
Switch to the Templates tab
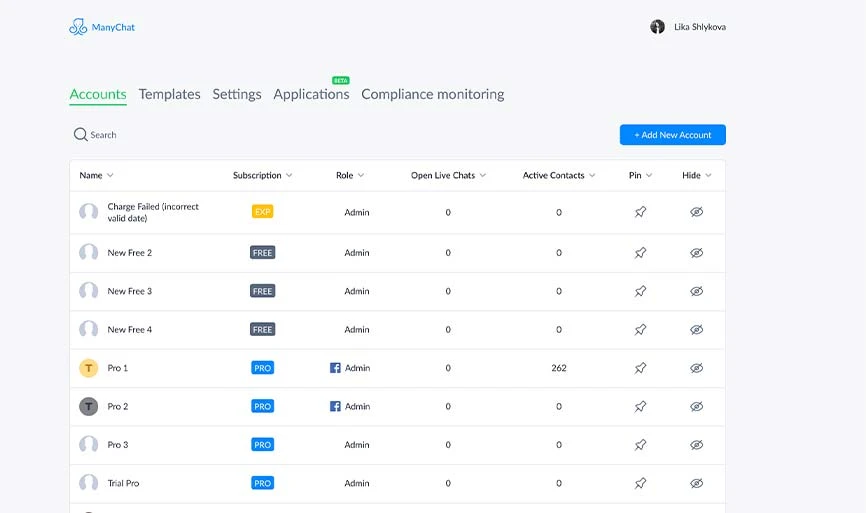click(x=169, y=94)
